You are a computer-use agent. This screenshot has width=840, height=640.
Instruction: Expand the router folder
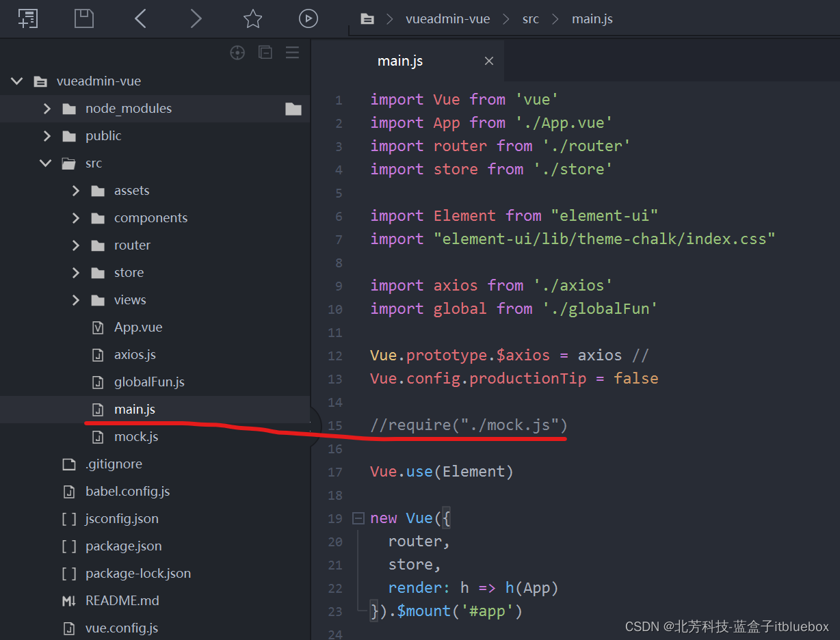click(75, 245)
